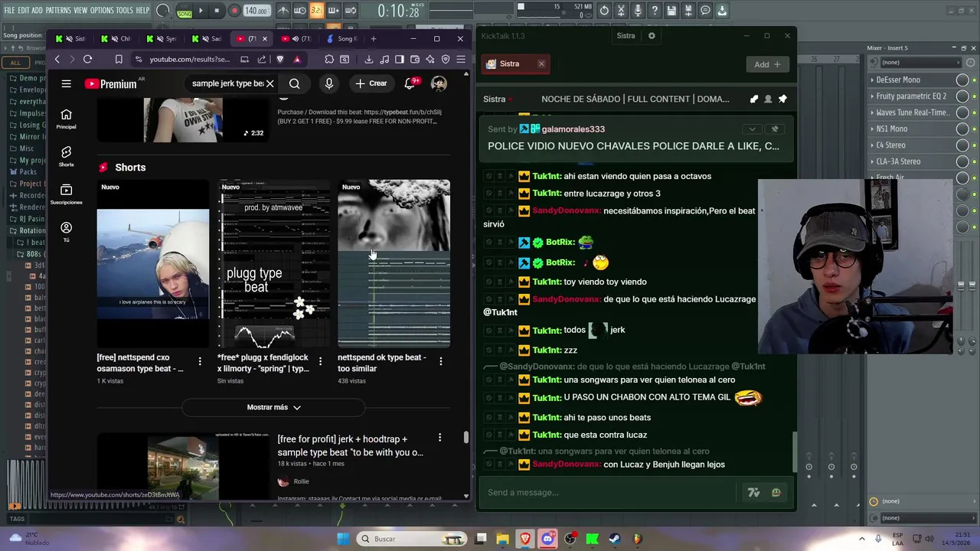The image size is (980, 551).
Task: Open YouTube notifications bell
Action: [x=410, y=83]
